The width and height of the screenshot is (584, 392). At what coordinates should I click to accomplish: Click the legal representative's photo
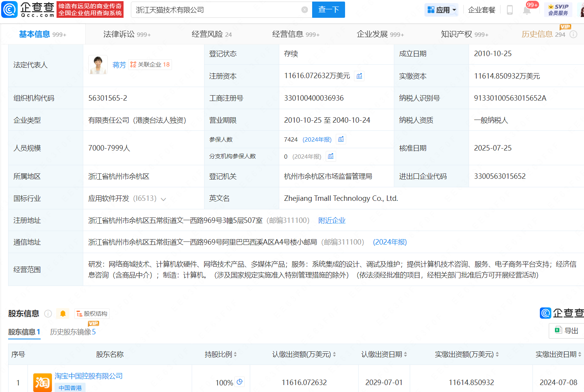(98, 65)
